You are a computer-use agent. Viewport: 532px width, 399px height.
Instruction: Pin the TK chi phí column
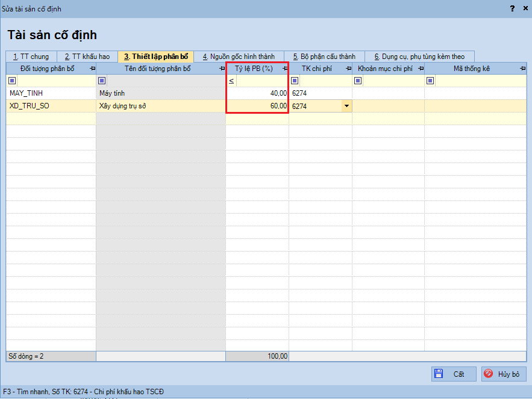348,69
